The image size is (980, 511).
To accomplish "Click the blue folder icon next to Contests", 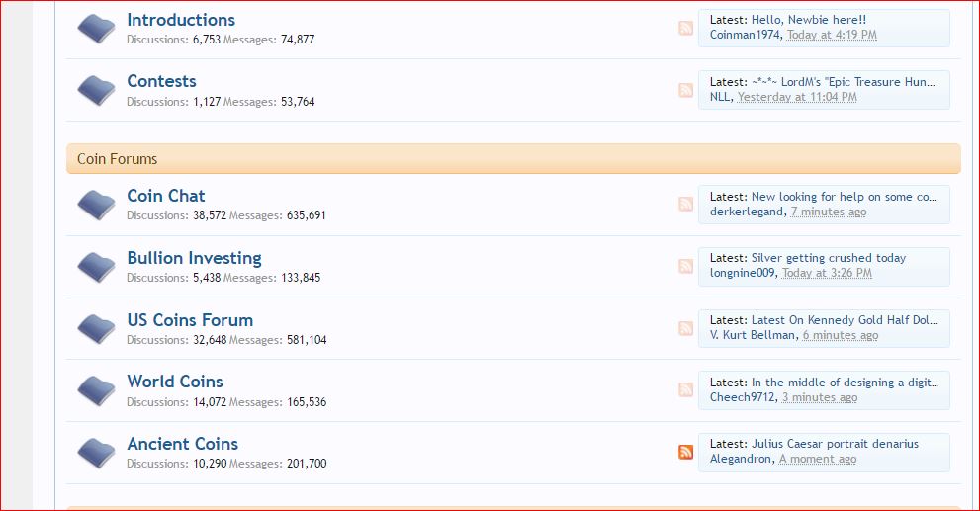I will [x=96, y=91].
